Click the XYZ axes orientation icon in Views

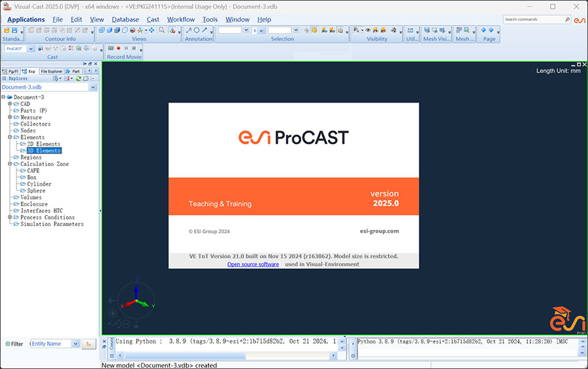[x=140, y=31]
